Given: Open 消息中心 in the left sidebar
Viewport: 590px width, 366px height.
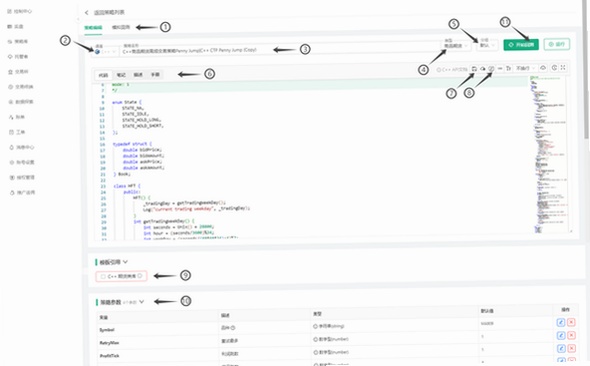Looking at the screenshot, I should [22, 147].
